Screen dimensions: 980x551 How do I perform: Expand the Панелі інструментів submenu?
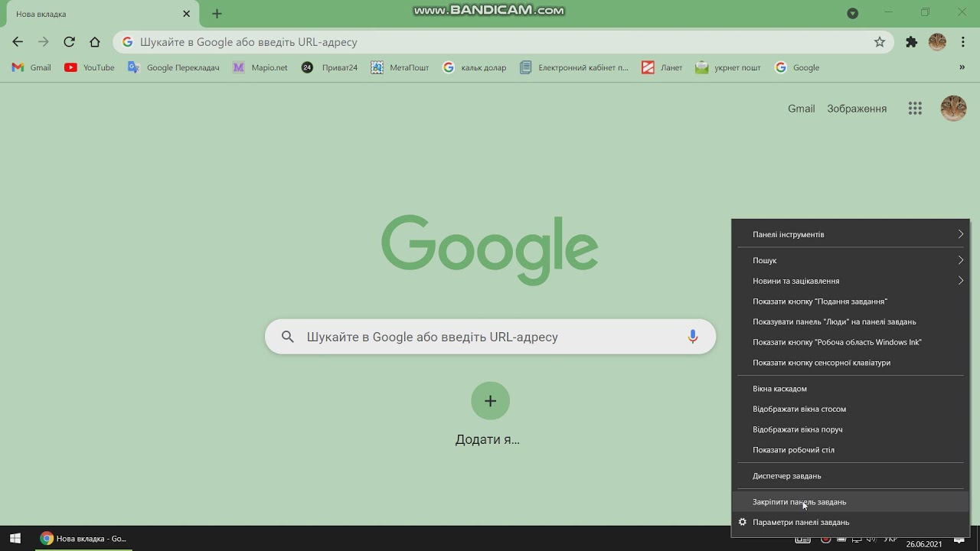[x=851, y=234]
